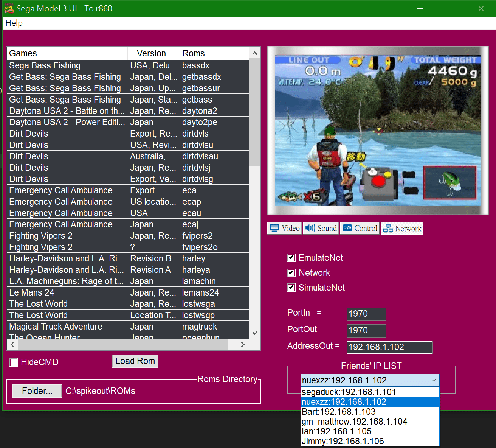
Task: Click horizontal scrollbar right arrow
Action: 243,344
